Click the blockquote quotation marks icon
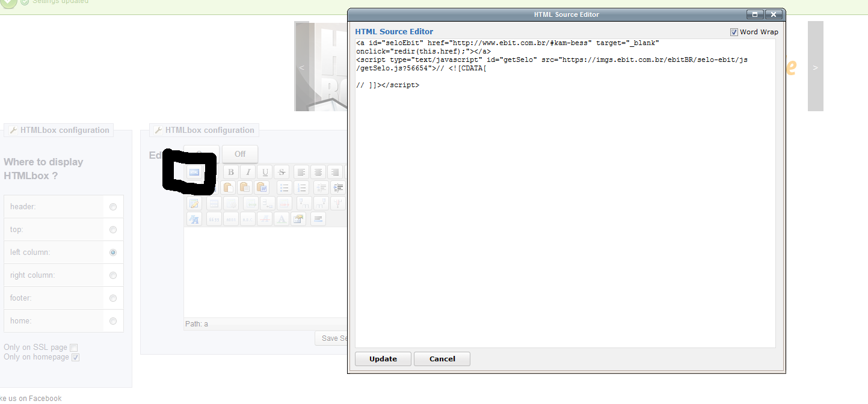The image size is (868, 404). [x=214, y=219]
